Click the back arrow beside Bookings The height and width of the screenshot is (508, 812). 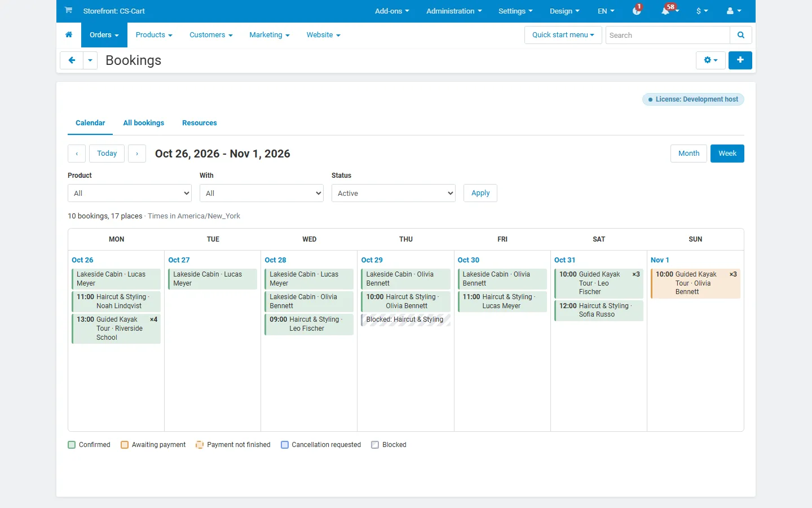pyautogui.click(x=72, y=60)
